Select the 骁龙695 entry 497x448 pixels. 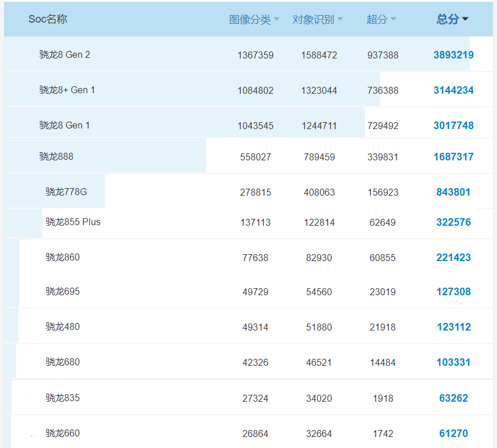(x=62, y=292)
